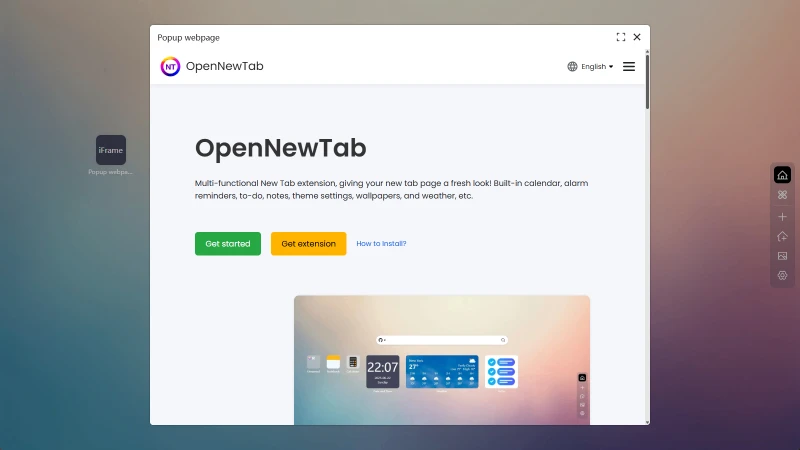Screen dimensions: 800x450
Task: Click the plus add icon in sidebar
Action: tap(782, 217)
